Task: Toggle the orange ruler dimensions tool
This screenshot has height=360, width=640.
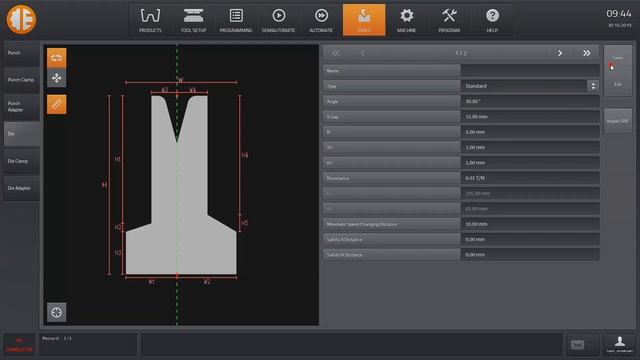Action: 56,104
